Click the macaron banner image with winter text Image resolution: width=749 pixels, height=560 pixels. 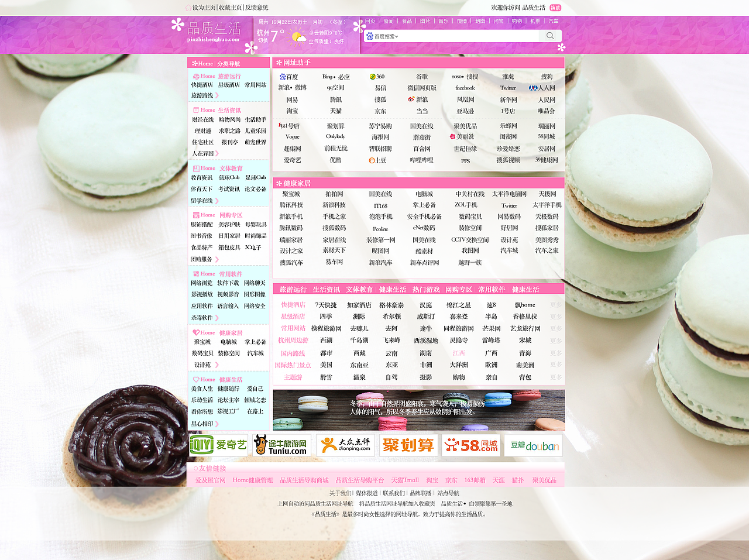click(x=419, y=410)
